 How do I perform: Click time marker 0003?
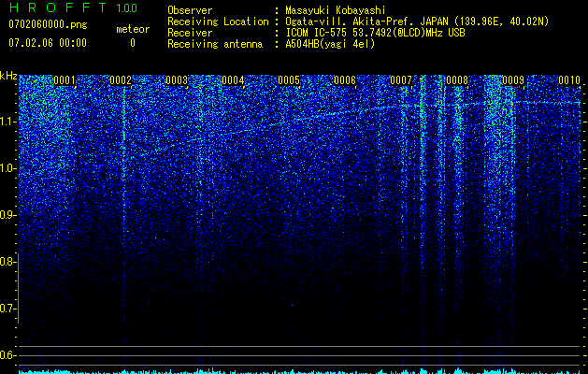click(177, 80)
